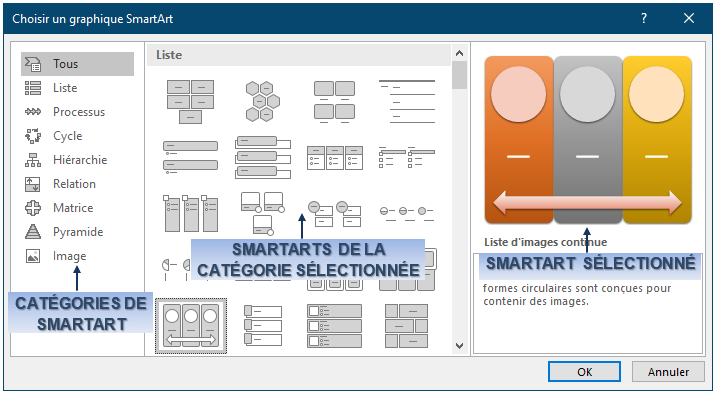Viewport: 715px width, 395px height.
Task: Pick the two rounded bars bullet layout
Action: [190, 157]
